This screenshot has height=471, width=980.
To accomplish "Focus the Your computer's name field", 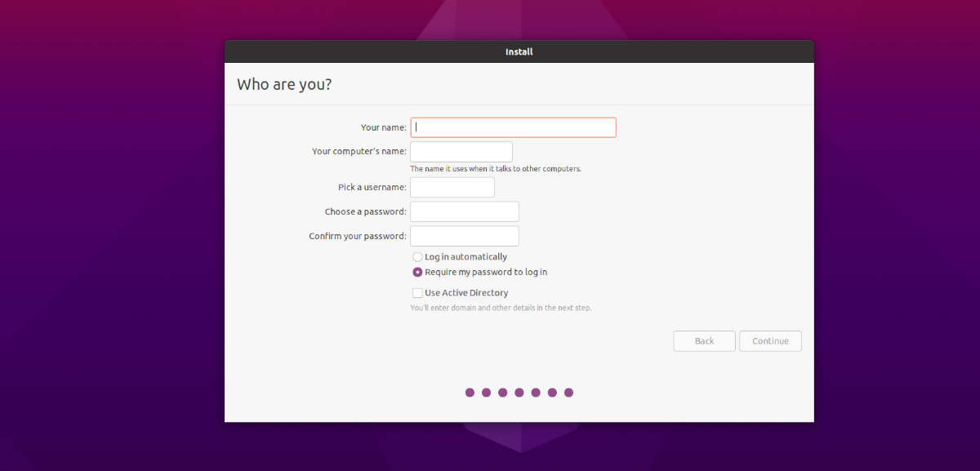I will tap(461, 152).
